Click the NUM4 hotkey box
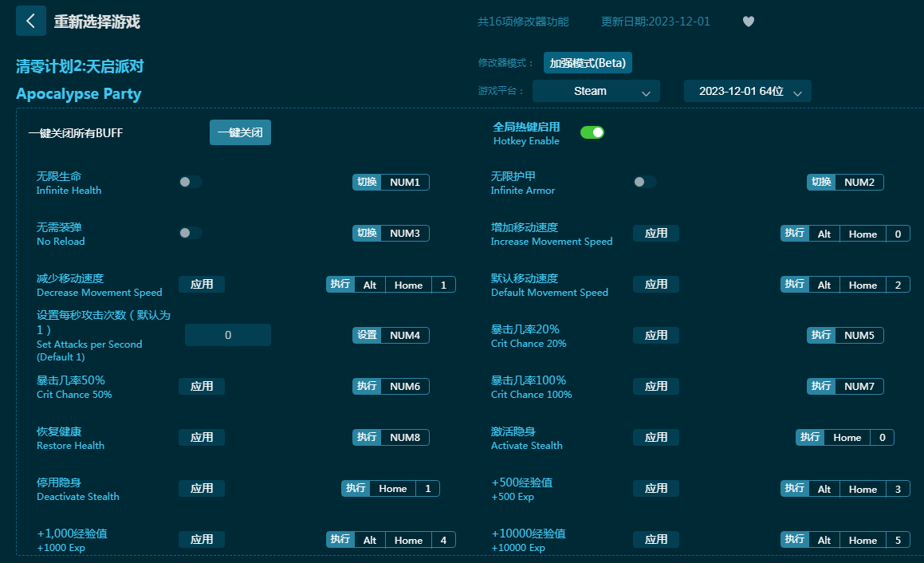This screenshot has height=563, width=924. coord(405,336)
